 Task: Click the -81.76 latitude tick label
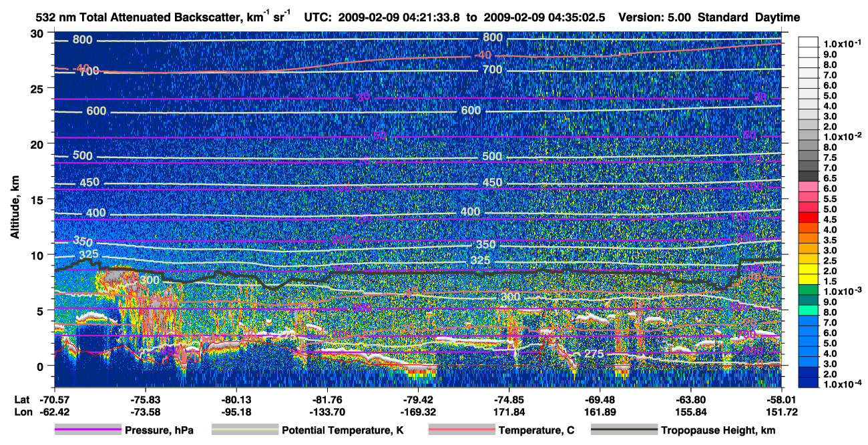coord(327,400)
